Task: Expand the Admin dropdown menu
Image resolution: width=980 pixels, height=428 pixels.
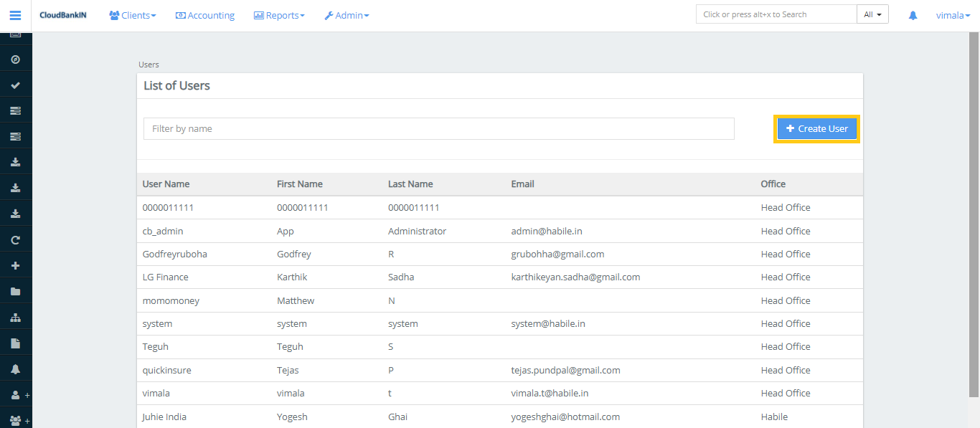Action: [x=347, y=15]
